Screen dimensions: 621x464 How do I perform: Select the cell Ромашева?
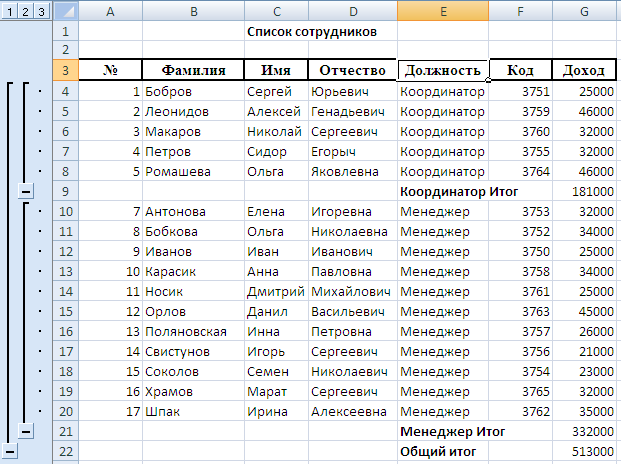click(193, 171)
